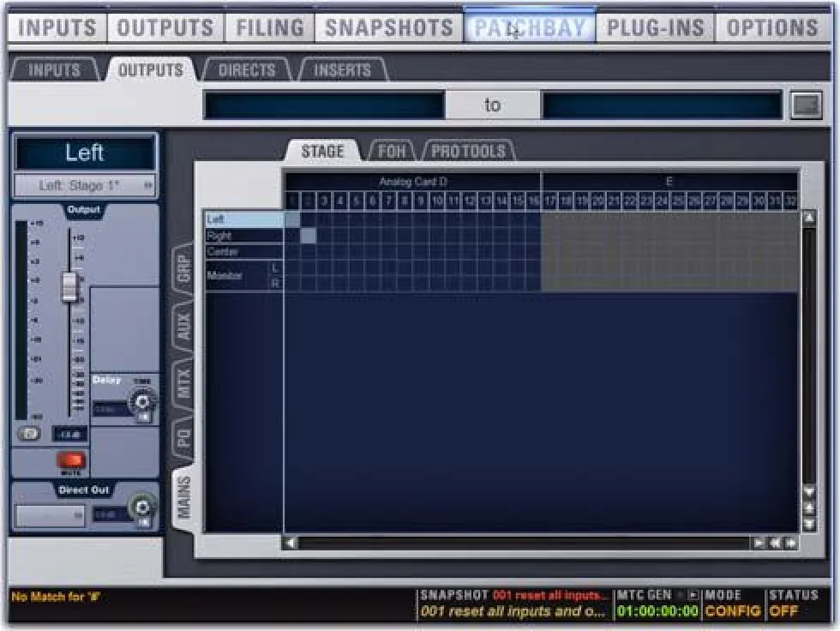This screenshot has width=840, height=631.
Task: Open the OPTIONS page tab
Action: coord(772,27)
